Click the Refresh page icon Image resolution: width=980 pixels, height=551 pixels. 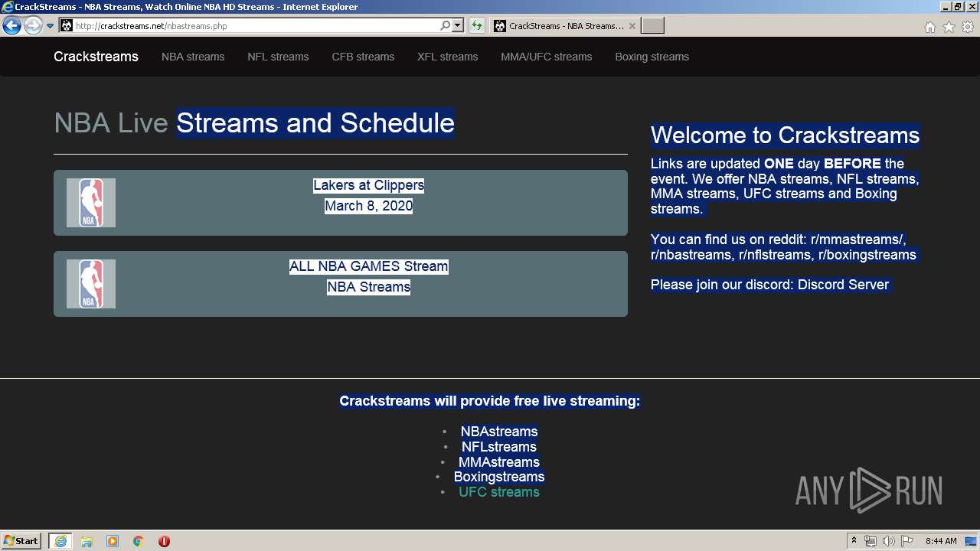click(477, 26)
